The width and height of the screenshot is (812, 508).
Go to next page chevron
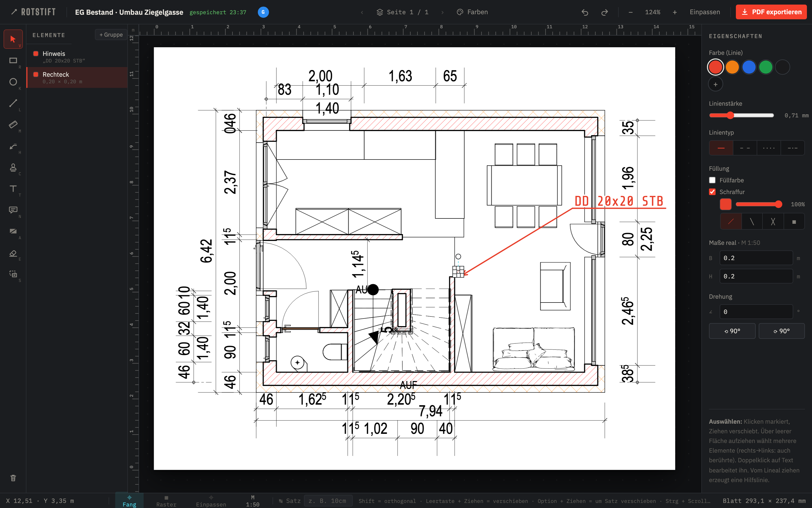click(443, 12)
